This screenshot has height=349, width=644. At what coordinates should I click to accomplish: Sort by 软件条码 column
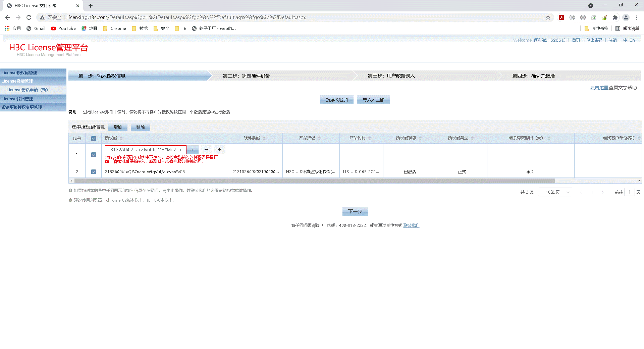tap(264, 138)
